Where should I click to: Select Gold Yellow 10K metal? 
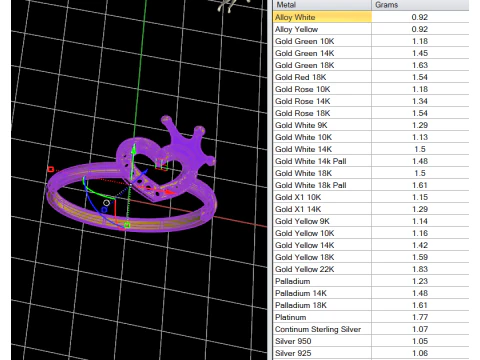[322, 233]
